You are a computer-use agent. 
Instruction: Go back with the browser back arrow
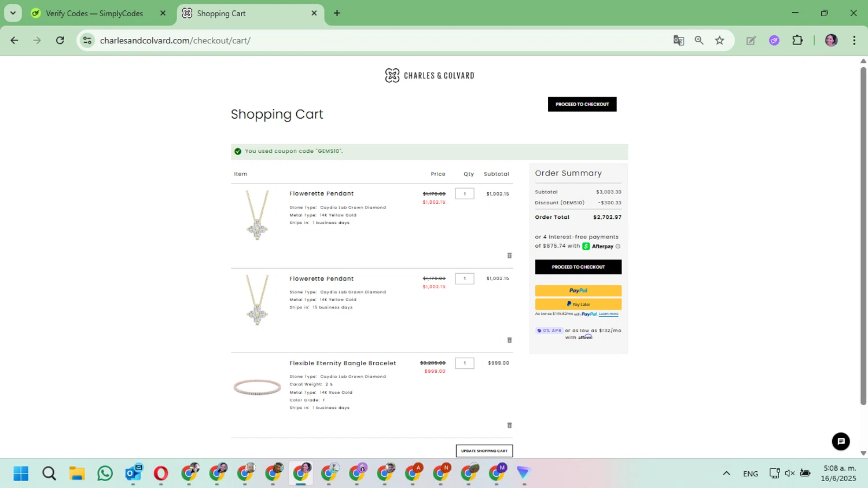pos(14,41)
